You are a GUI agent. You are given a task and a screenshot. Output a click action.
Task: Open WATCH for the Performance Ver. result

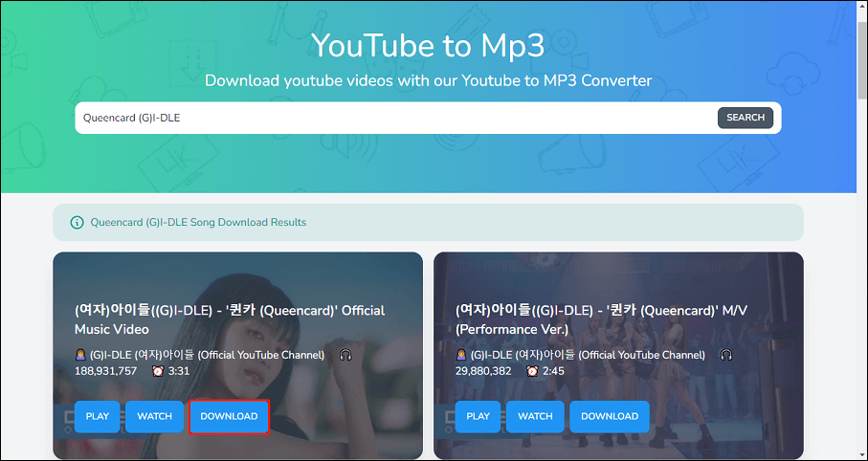(x=535, y=416)
